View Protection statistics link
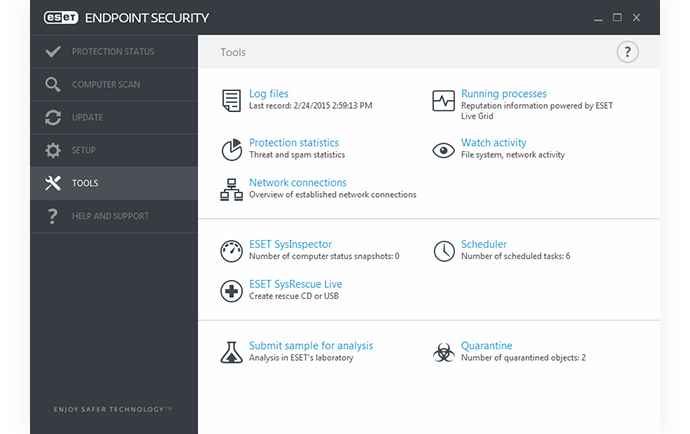The height and width of the screenshot is (434, 690). [x=294, y=143]
